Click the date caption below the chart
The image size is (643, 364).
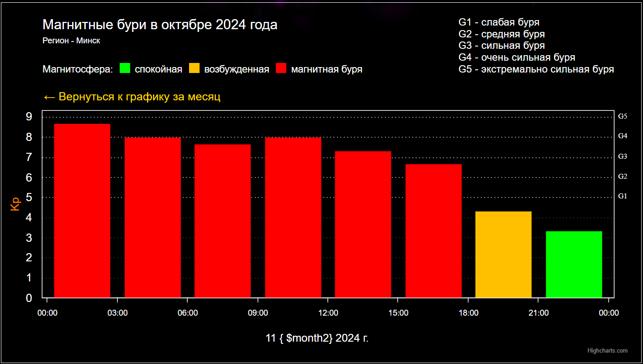tap(317, 338)
